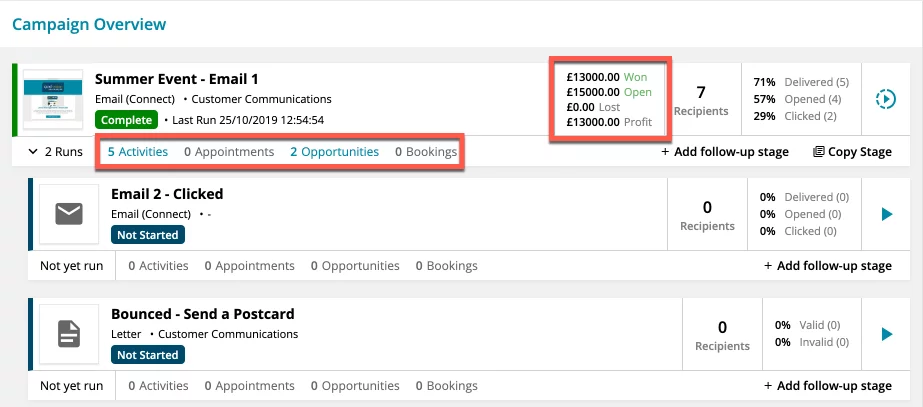
Task: Open the 5 Activities link
Action: click(x=138, y=152)
